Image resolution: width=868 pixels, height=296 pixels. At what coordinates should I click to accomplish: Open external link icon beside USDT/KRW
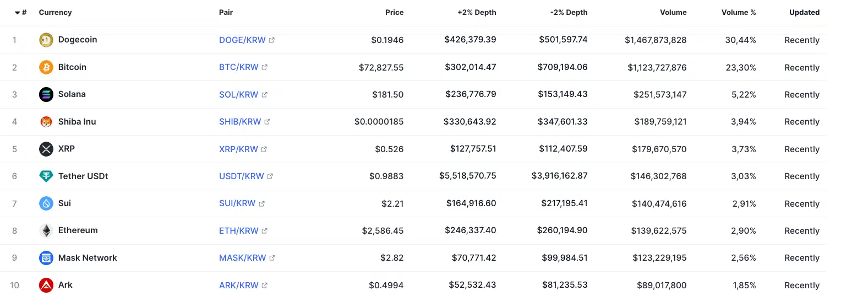270,176
